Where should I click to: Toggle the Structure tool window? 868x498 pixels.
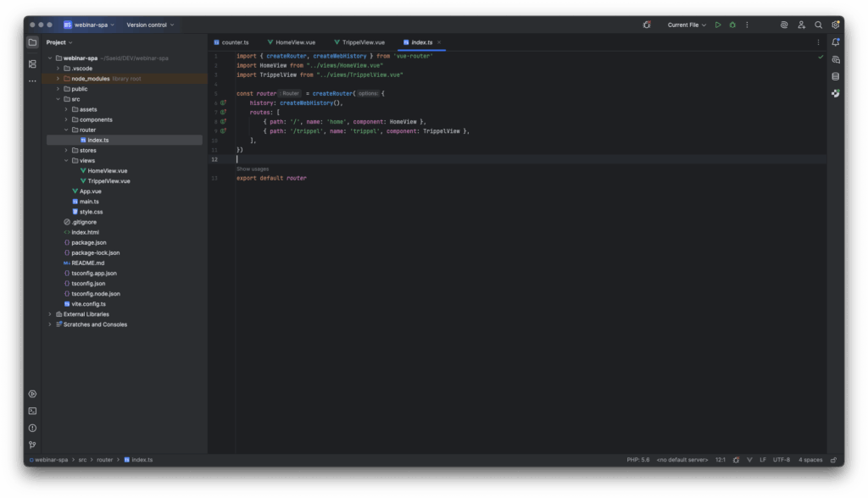pyautogui.click(x=32, y=64)
